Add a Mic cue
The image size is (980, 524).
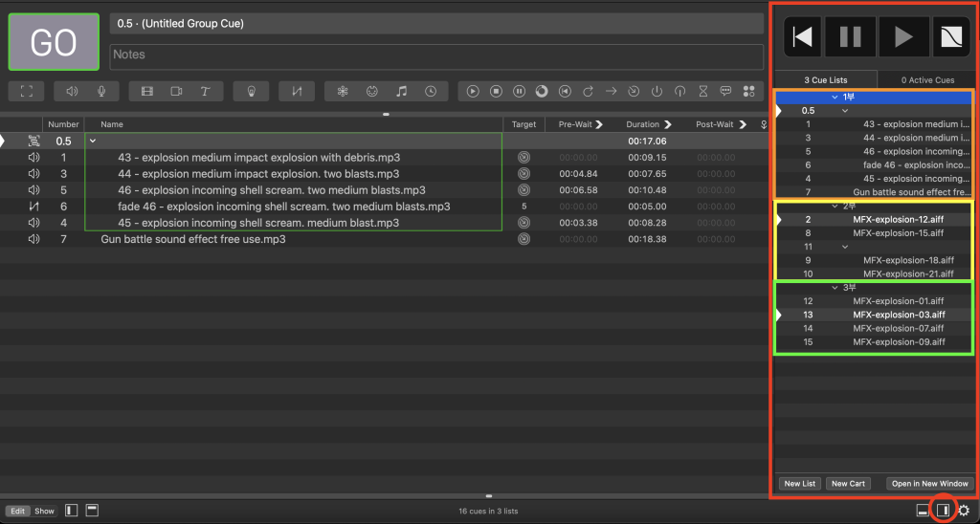[x=101, y=91]
